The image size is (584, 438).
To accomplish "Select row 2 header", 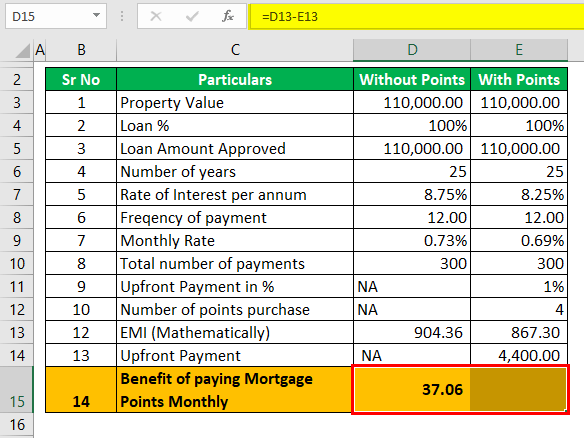I will pyautogui.click(x=17, y=79).
